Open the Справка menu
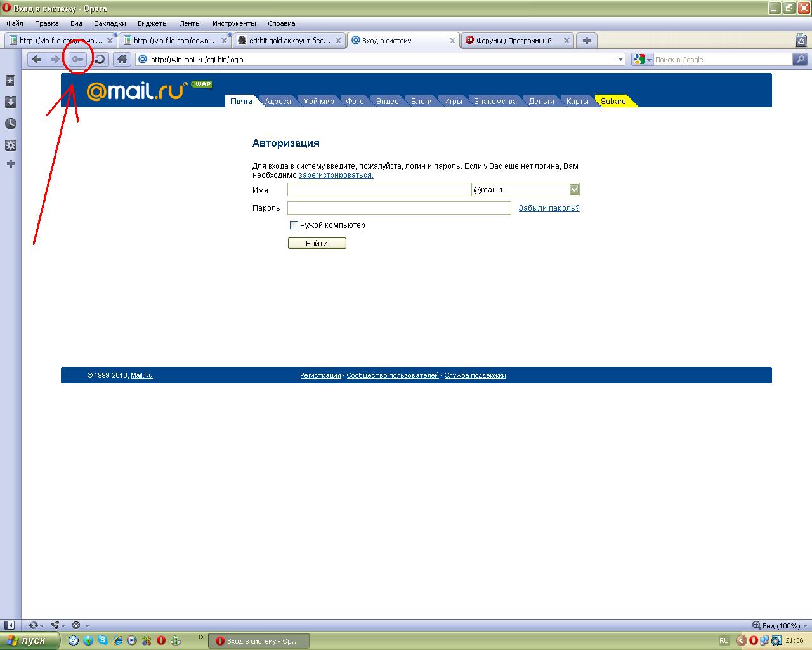812x650 pixels. (282, 23)
